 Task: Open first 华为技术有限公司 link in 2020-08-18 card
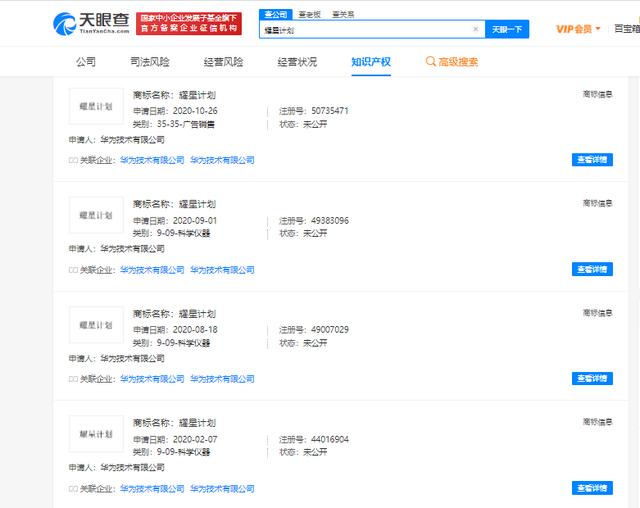152,379
